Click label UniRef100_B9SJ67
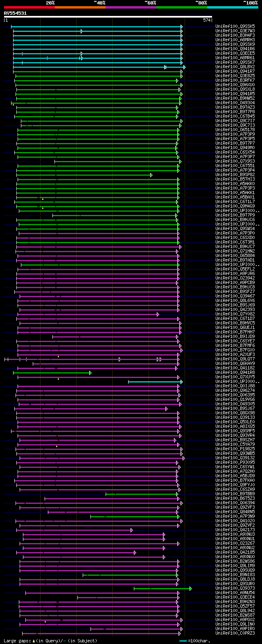262x644 pixels. pos(235,408)
